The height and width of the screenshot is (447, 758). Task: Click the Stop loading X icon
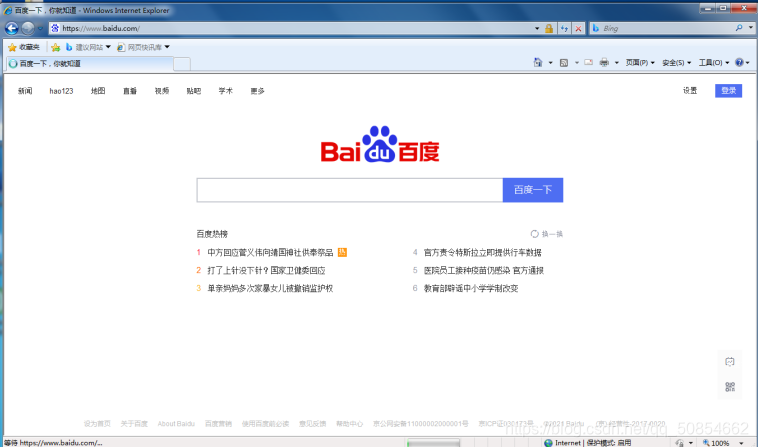coord(578,29)
